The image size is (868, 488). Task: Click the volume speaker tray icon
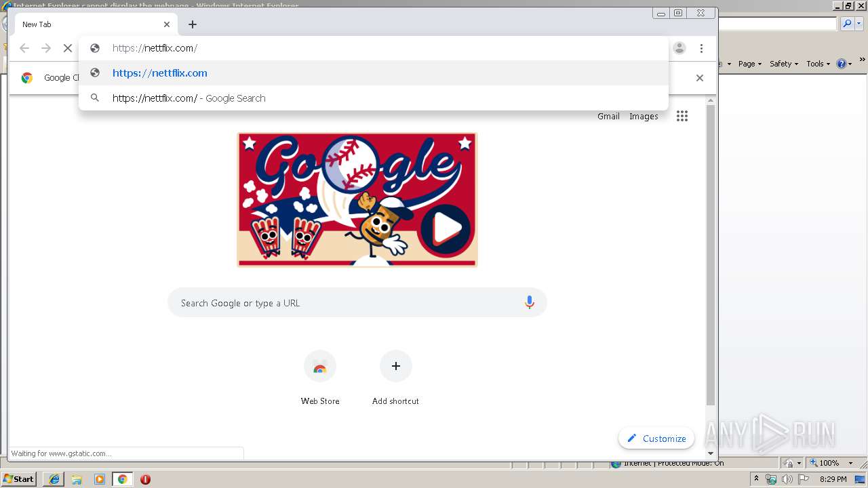787,479
